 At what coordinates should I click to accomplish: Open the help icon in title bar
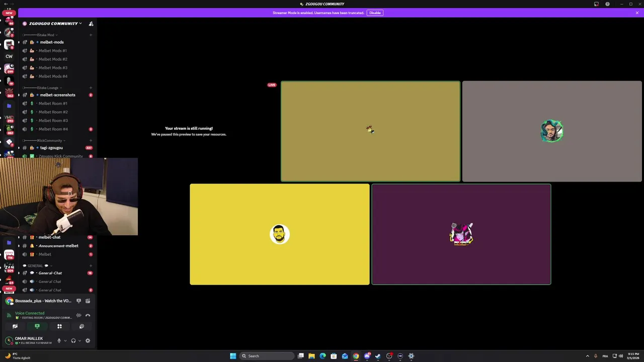pyautogui.click(x=607, y=4)
